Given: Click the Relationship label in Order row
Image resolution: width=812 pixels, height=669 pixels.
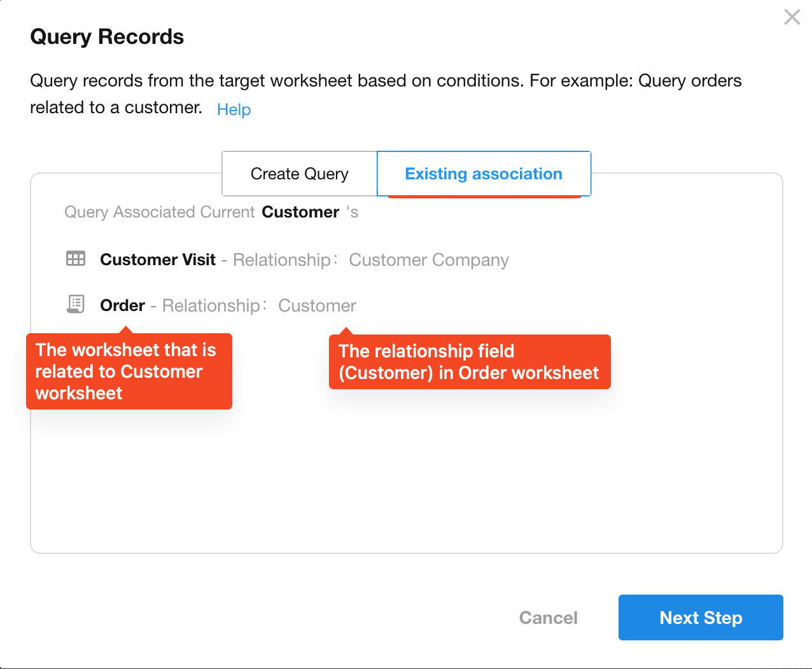Looking at the screenshot, I should click(211, 305).
